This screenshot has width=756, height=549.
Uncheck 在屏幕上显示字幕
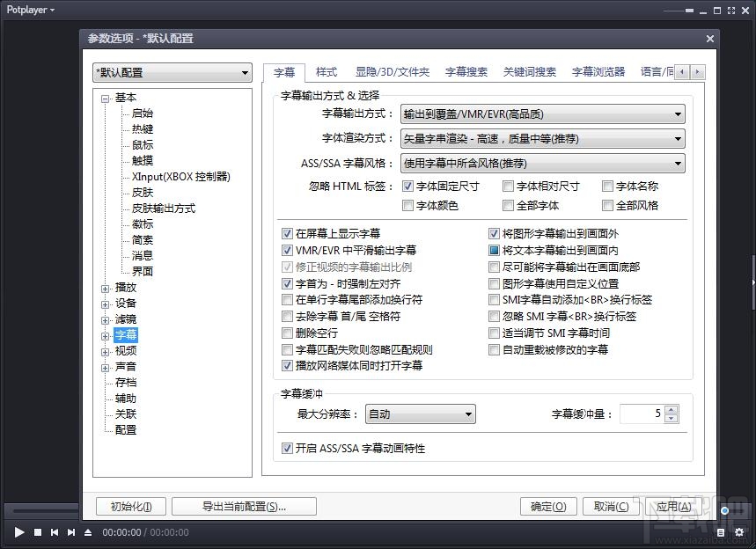287,233
